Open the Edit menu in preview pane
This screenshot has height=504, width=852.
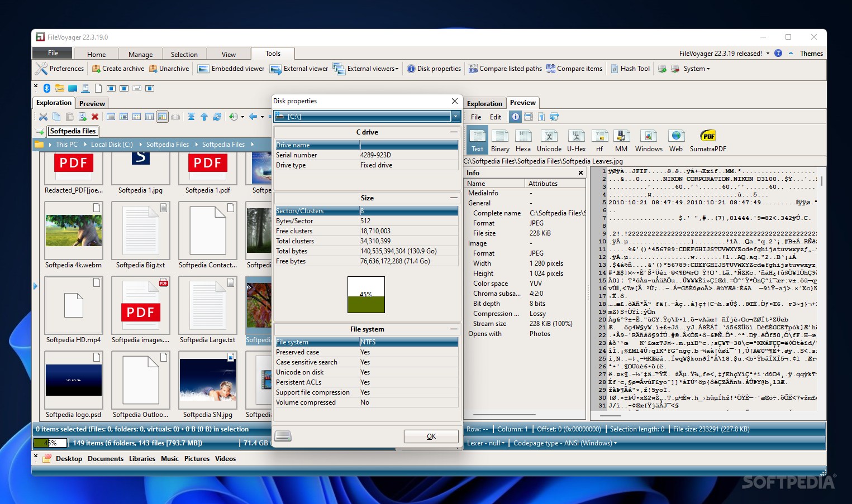pos(496,117)
